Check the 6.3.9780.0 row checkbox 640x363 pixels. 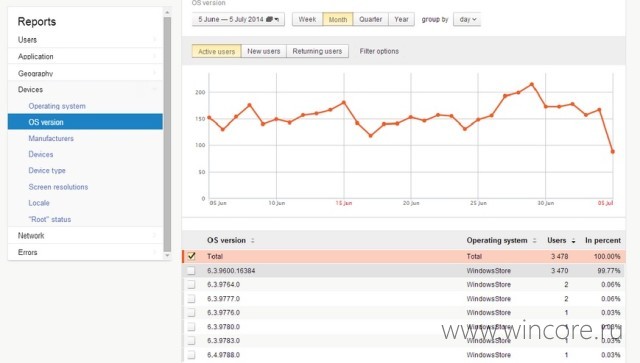(x=191, y=327)
